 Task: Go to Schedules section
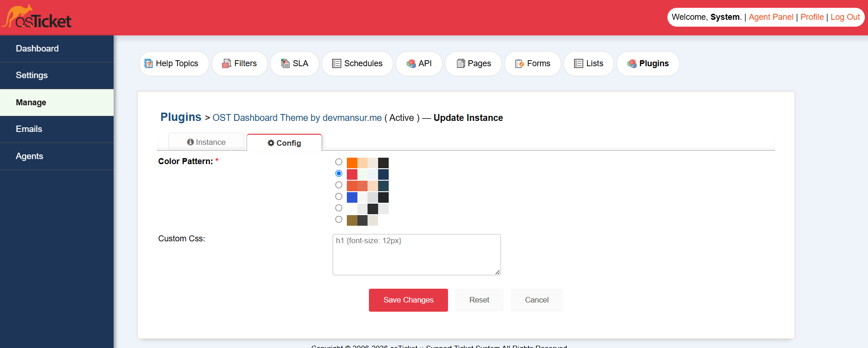tap(357, 63)
